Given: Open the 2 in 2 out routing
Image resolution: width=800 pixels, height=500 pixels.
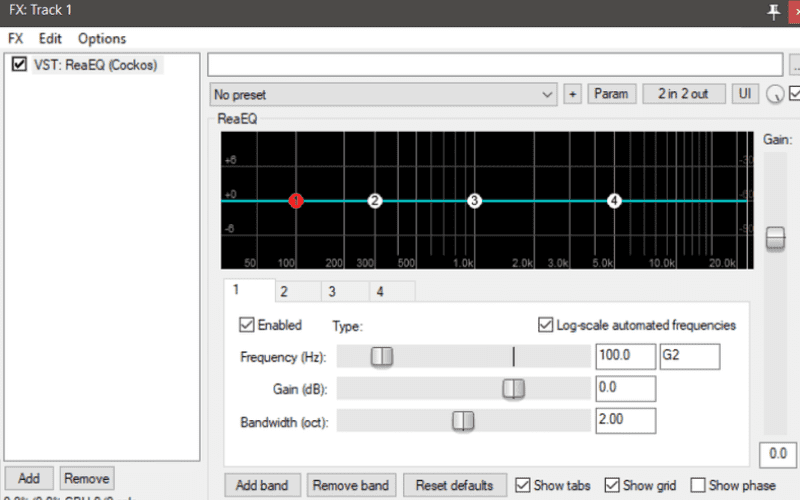Looking at the screenshot, I should click(683, 94).
